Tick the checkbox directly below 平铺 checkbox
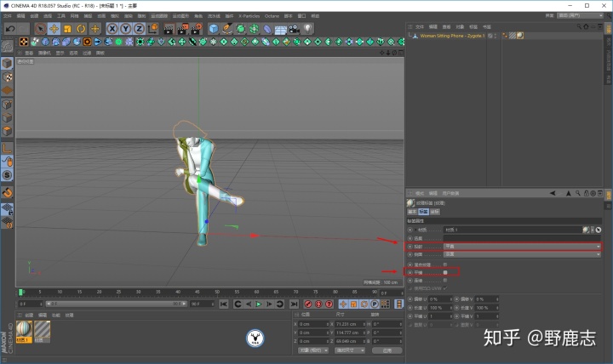 (x=445, y=281)
